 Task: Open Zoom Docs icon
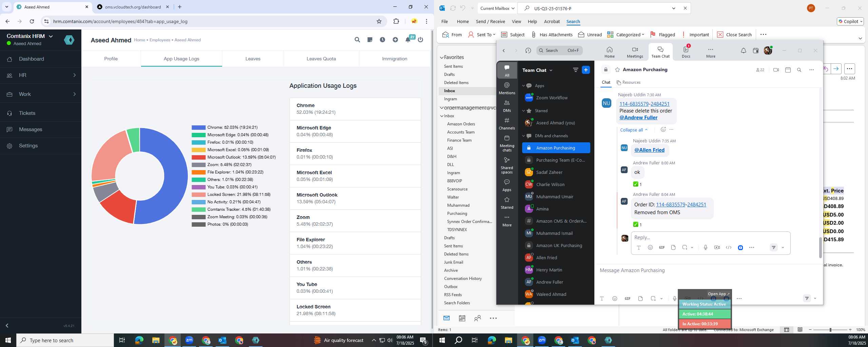click(x=686, y=52)
